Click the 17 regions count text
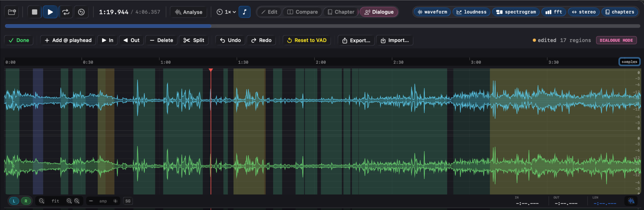 pos(575,40)
